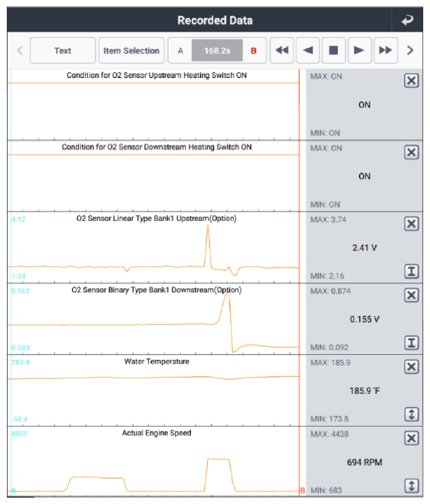Remove the O2 Sensor Downstream Heating Switch graph

pyautogui.click(x=411, y=152)
